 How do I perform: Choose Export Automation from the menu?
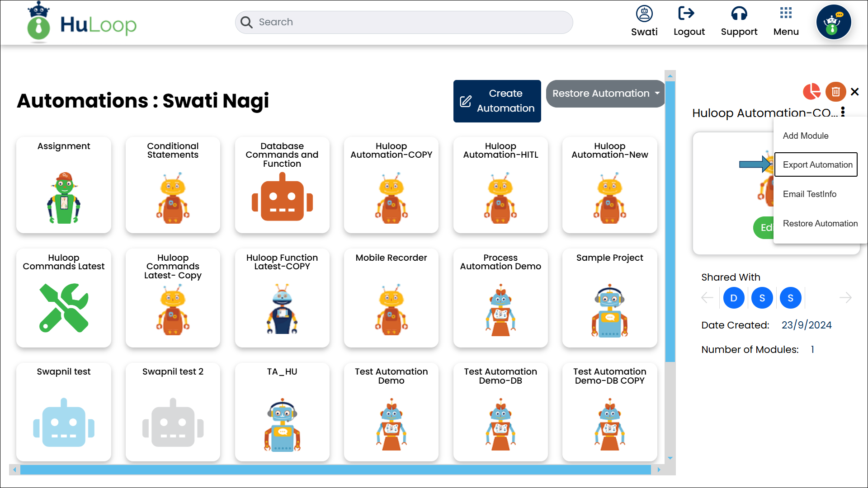point(816,164)
